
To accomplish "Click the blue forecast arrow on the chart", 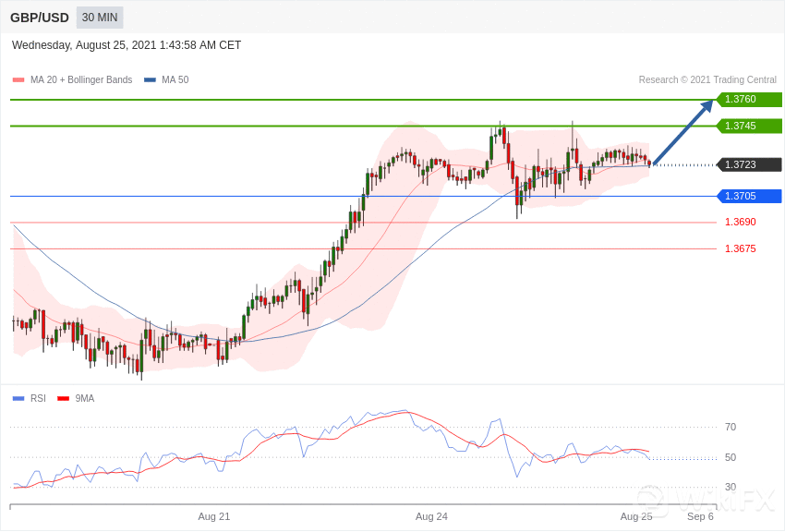I will (x=683, y=131).
